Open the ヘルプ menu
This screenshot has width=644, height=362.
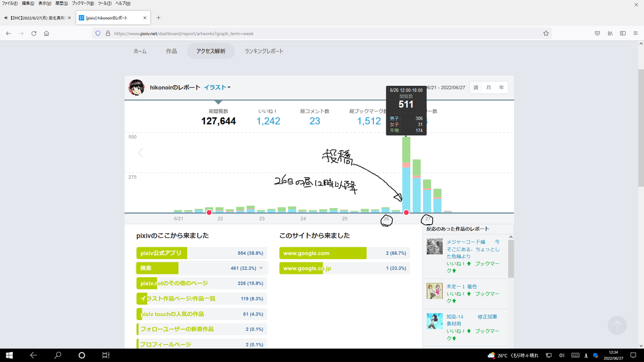[123, 3]
